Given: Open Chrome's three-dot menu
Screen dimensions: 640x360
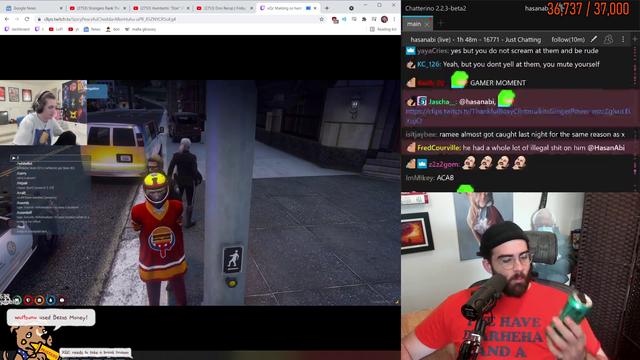Looking at the screenshot, I should click(x=394, y=19).
